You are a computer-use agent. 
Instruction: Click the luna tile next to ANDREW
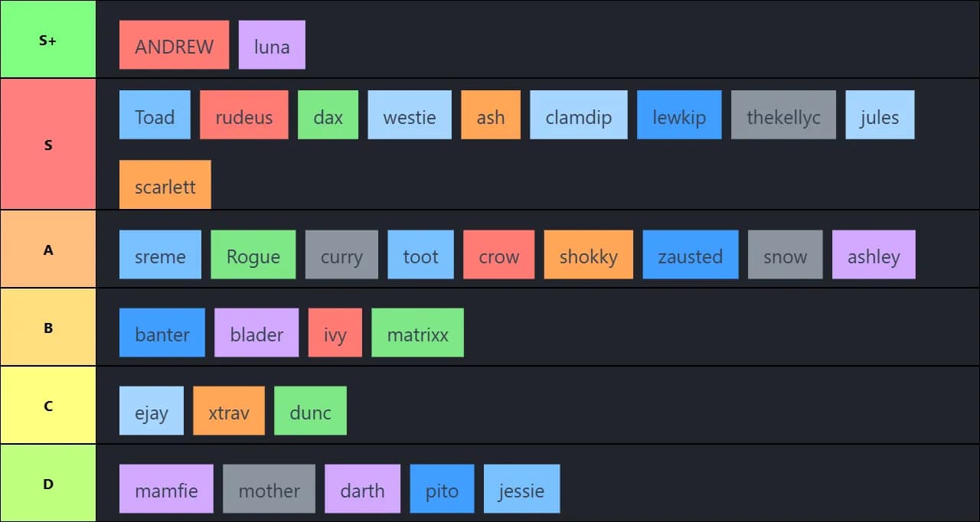click(272, 44)
